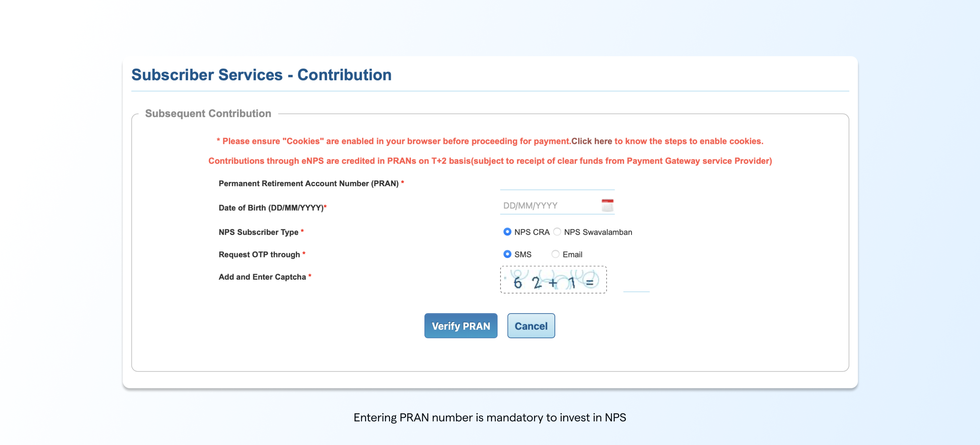Click the Permanent Retirement Account Number label
The width and height of the screenshot is (980, 445).
[x=308, y=184]
